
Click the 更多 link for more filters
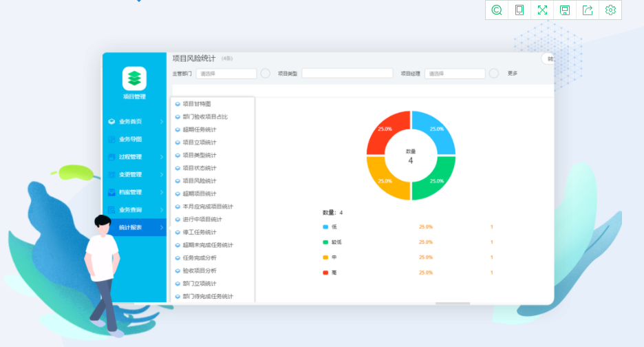(x=512, y=74)
